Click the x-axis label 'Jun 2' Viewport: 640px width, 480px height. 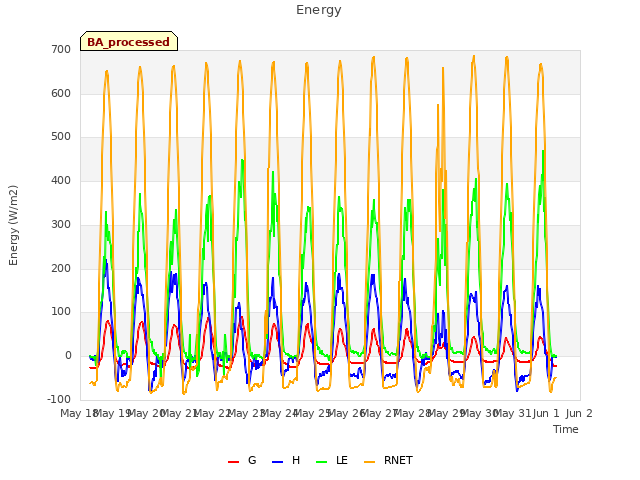(579, 413)
